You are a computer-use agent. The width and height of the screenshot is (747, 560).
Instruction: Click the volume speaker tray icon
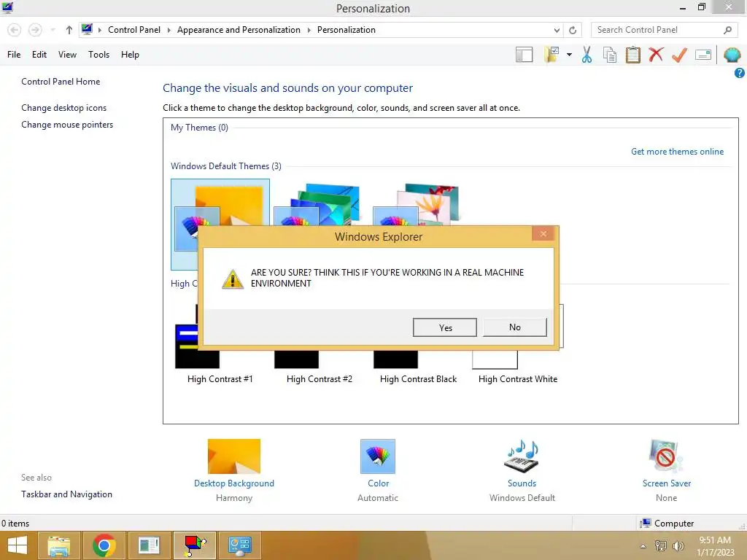pyautogui.click(x=678, y=545)
